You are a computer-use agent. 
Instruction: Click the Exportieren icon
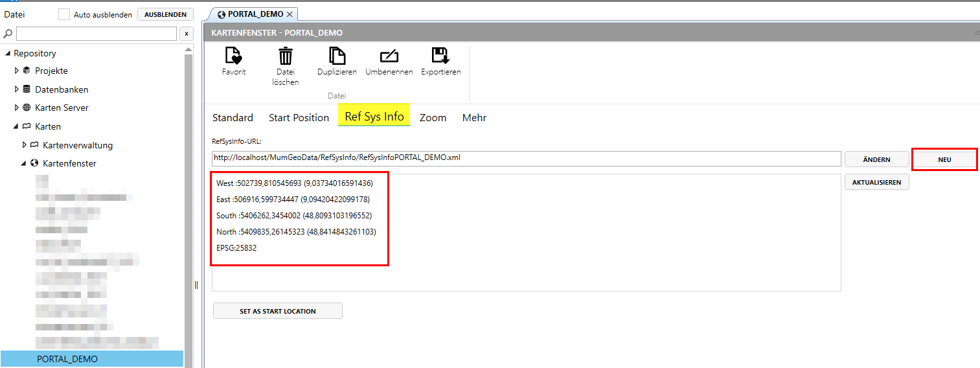(440, 56)
